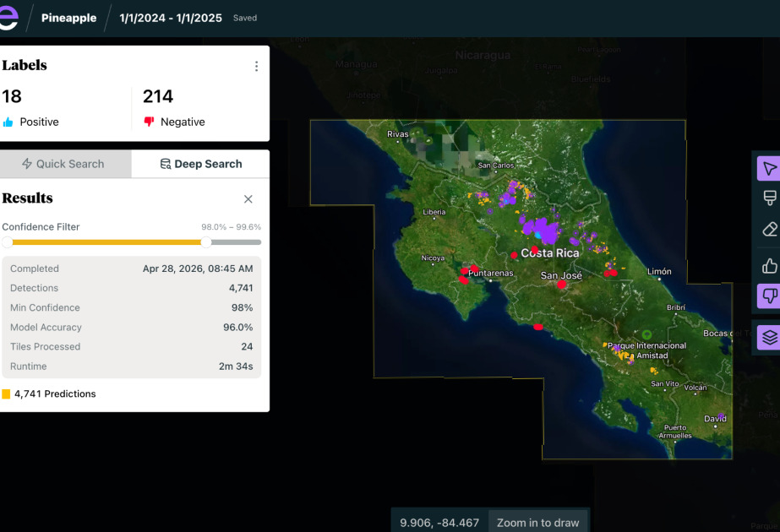Click the red Negative thumbs-down icon
The height and width of the screenshot is (532, 780).
click(150, 122)
